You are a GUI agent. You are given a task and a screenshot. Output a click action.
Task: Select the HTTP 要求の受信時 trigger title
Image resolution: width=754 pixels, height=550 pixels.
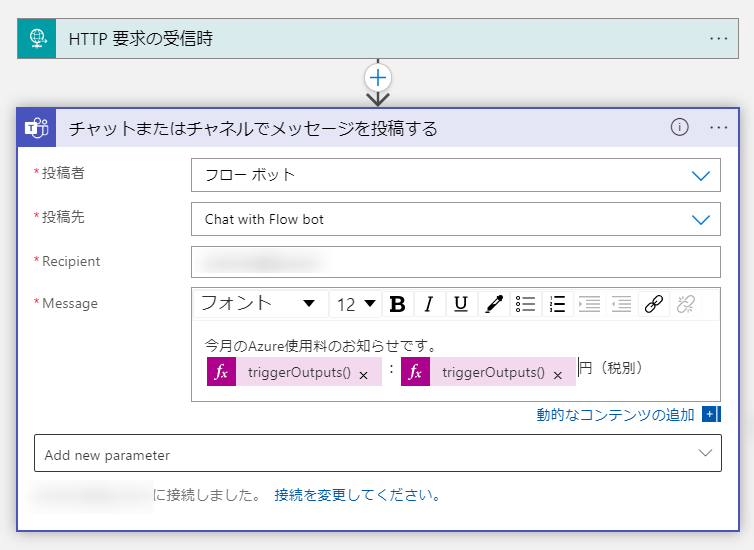click(141, 38)
